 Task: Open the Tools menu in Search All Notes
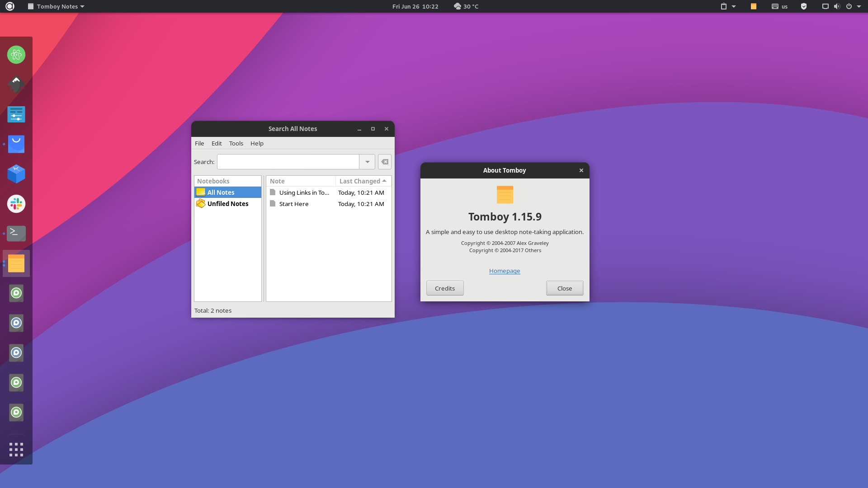point(236,143)
